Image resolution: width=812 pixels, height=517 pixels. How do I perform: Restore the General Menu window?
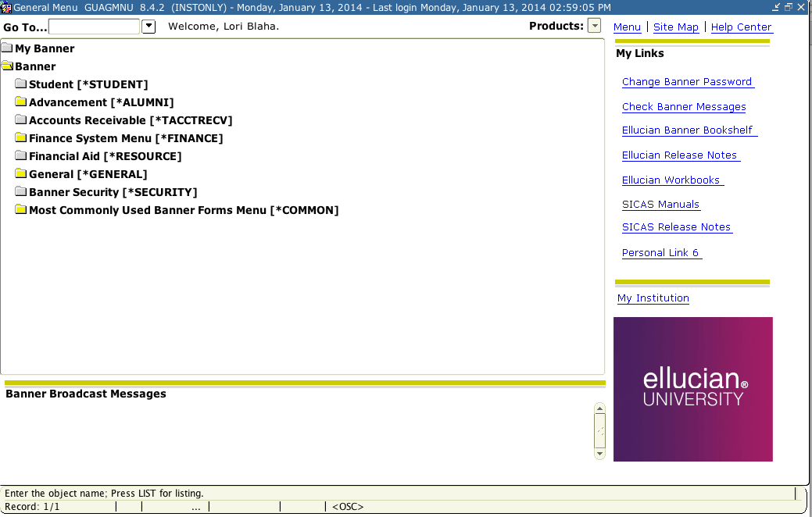(789, 7)
